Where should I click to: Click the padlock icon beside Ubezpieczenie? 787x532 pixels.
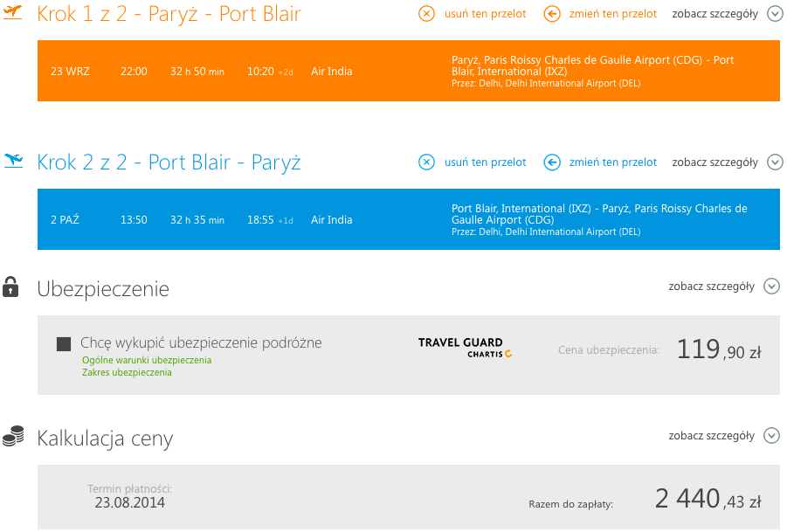pyautogui.click(x=10, y=287)
